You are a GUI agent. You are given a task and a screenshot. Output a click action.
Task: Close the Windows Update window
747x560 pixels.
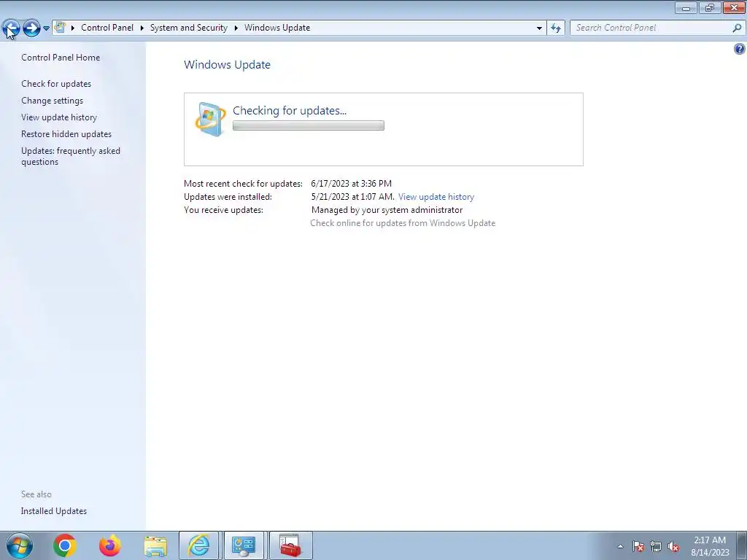coord(734,8)
